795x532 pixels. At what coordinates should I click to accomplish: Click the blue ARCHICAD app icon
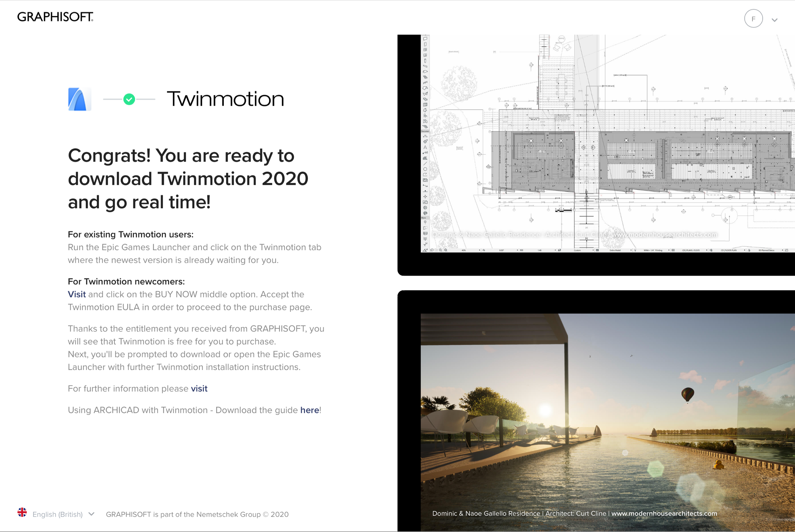point(79,99)
